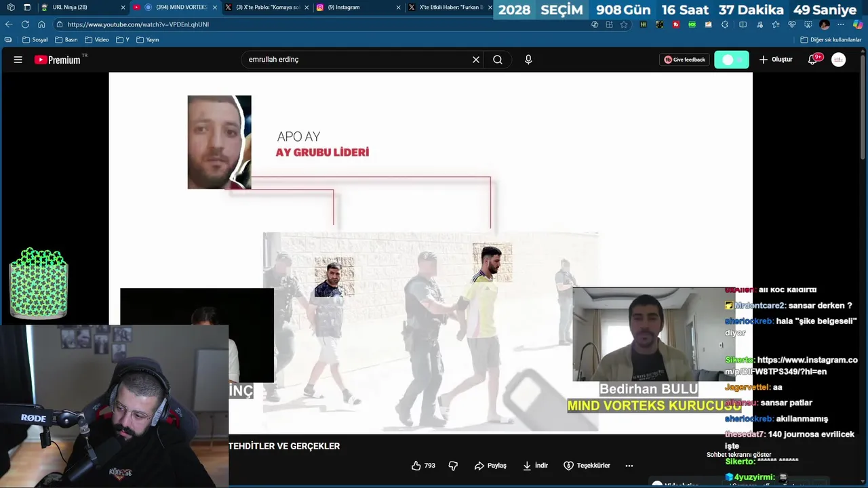
Task: Open the Basın bookmarks folder
Action: (x=66, y=40)
